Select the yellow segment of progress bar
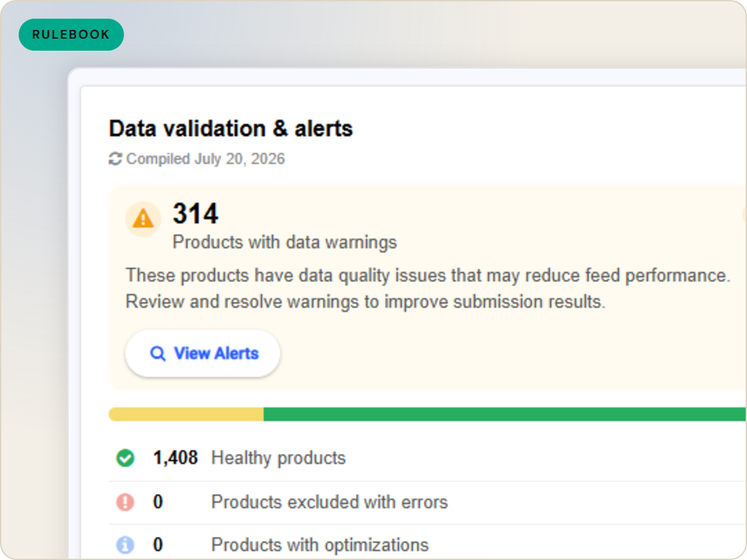The width and height of the screenshot is (747, 560). coord(186,414)
